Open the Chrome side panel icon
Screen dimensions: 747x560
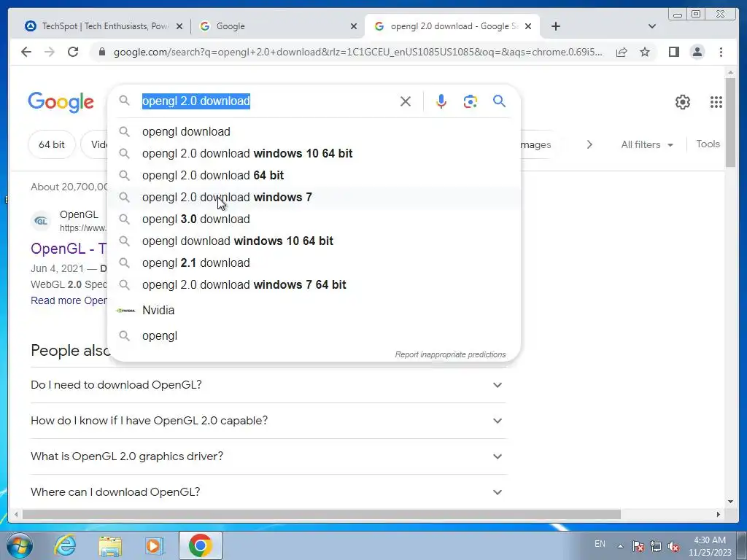coord(673,52)
